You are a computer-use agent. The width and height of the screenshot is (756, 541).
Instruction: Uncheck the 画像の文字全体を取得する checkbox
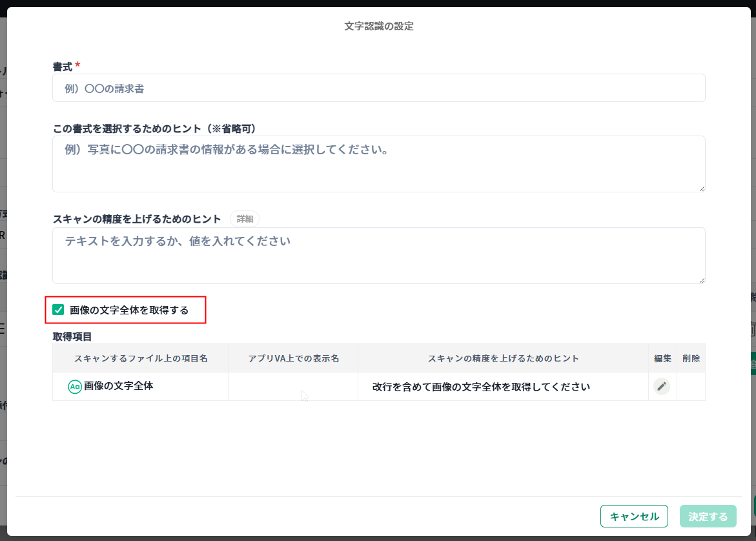(59, 310)
